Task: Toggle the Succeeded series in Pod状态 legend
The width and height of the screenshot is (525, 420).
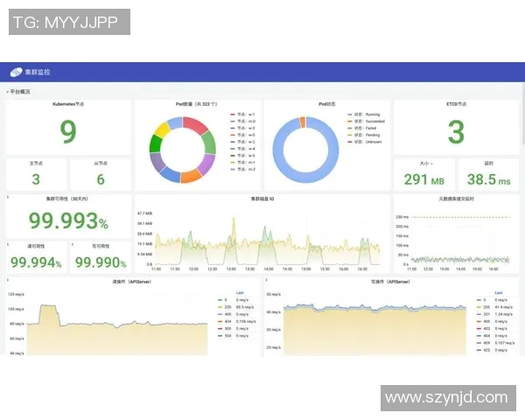Action: click(368, 122)
